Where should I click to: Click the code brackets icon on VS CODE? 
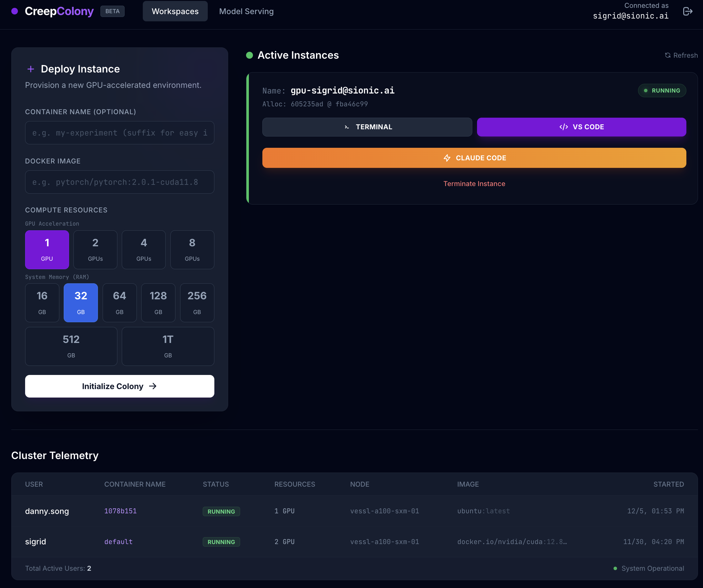click(x=563, y=127)
